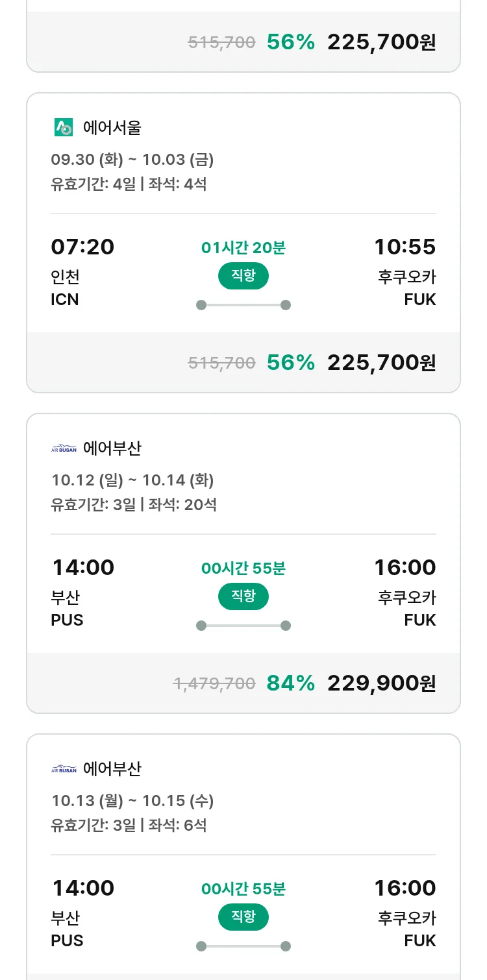Open the 에어서울 airline name
The width and height of the screenshot is (487, 980).
point(112,128)
